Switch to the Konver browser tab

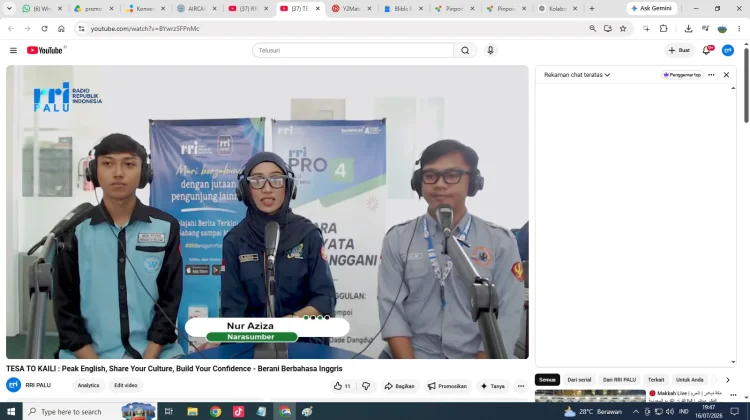(x=145, y=9)
